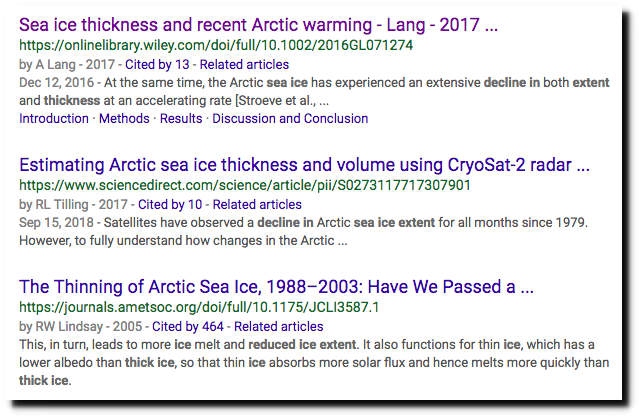View 'Cited by 13' citations
The image size is (639, 417).
click(x=157, y=64)
